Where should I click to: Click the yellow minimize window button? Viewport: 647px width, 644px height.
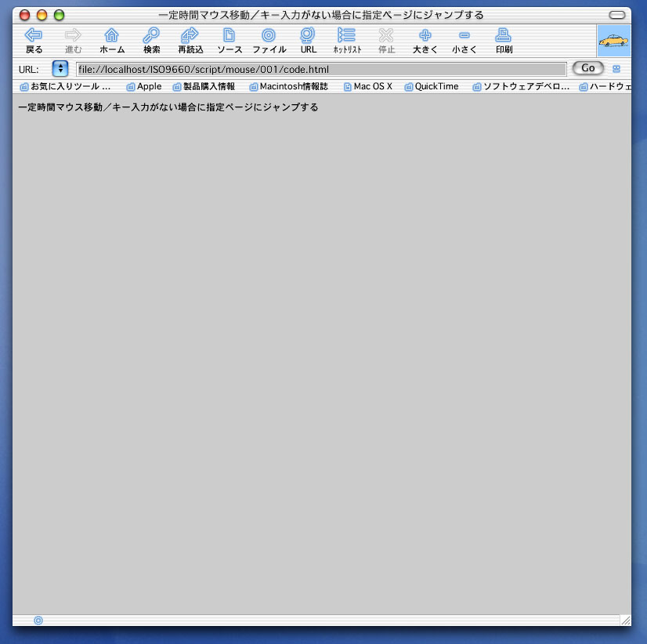pyautogui.click(x=42, y=15)
